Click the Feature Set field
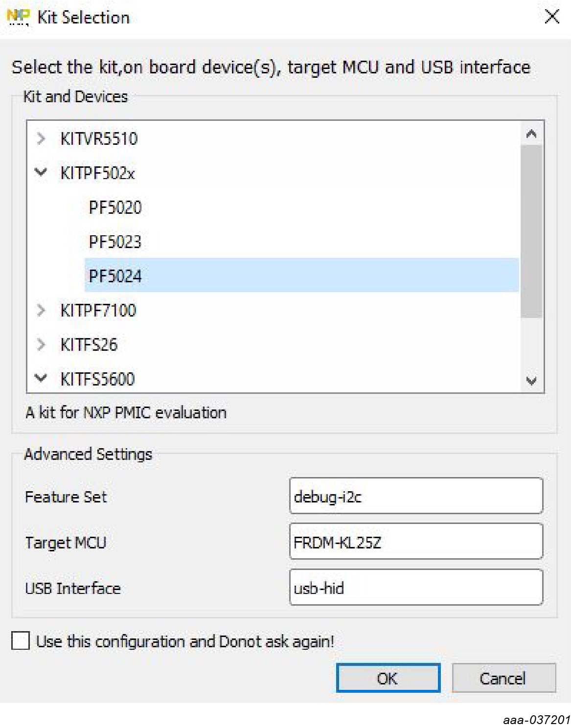 (x=415, y=497)
